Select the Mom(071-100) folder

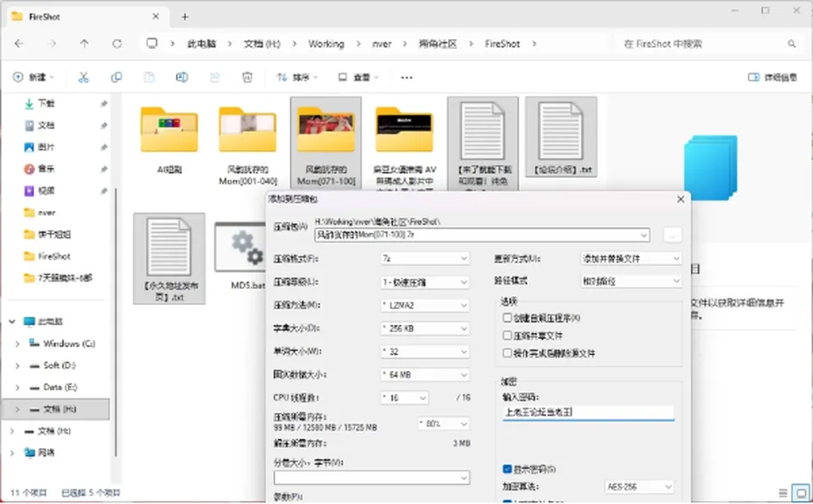point(325,142)
